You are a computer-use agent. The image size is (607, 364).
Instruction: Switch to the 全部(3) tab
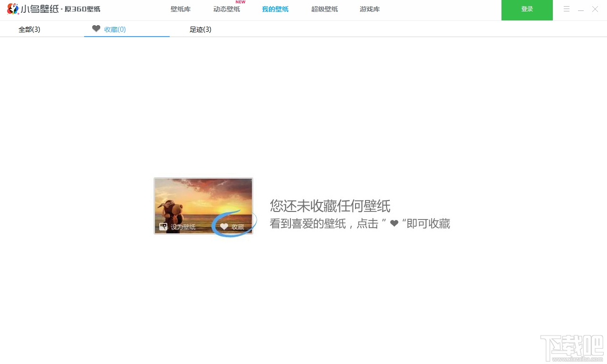pyautogui.click(x=29, y=29)
